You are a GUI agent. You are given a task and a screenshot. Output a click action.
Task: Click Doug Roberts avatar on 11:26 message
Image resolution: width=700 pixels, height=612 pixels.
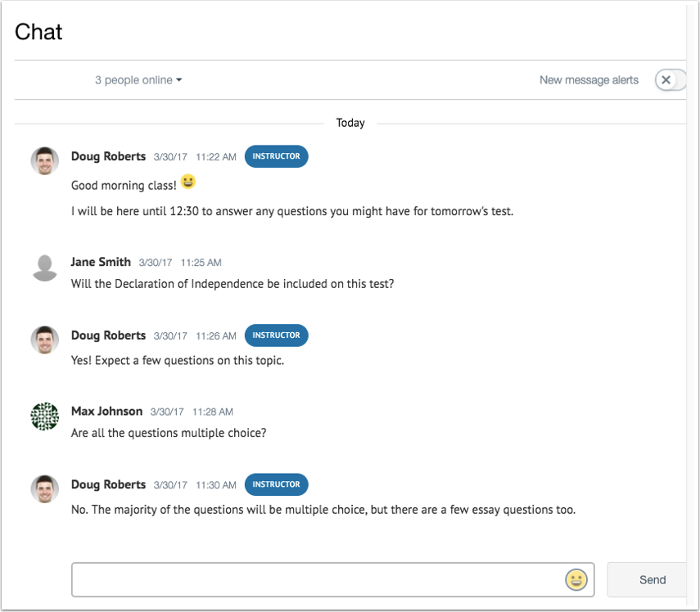(x=45, y=340)
